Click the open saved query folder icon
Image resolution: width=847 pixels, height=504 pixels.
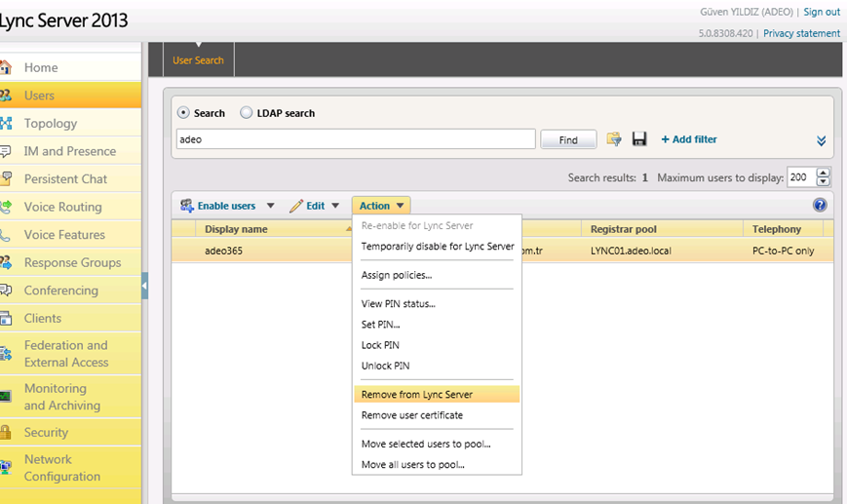(614, 139)
